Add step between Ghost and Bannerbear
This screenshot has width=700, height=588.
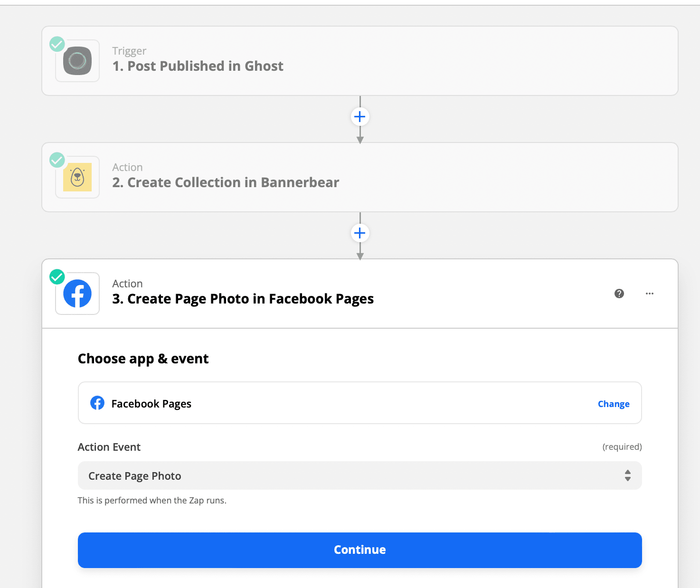360,117
